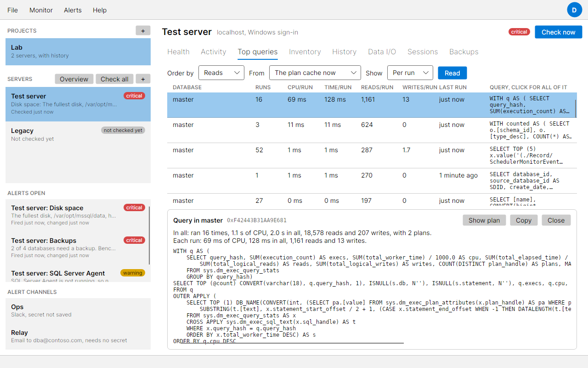Switch to the Inventory tab
588x368 pixels.
[x=305, y=52]
